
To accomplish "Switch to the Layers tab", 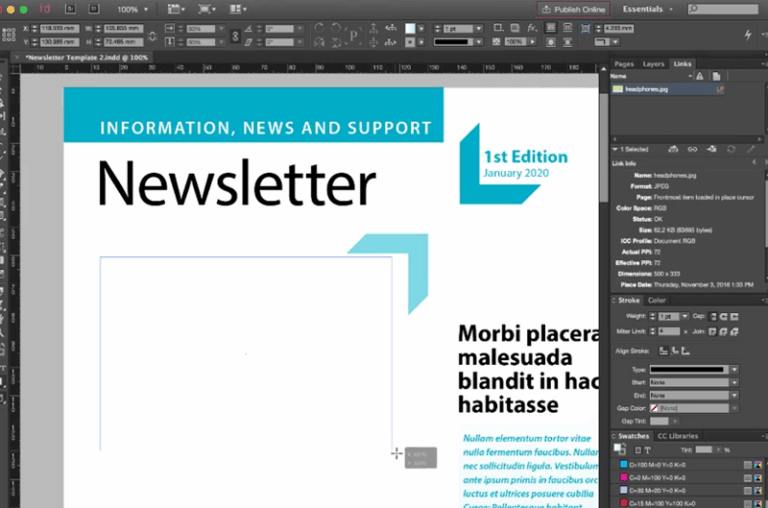I will [653, 64].
